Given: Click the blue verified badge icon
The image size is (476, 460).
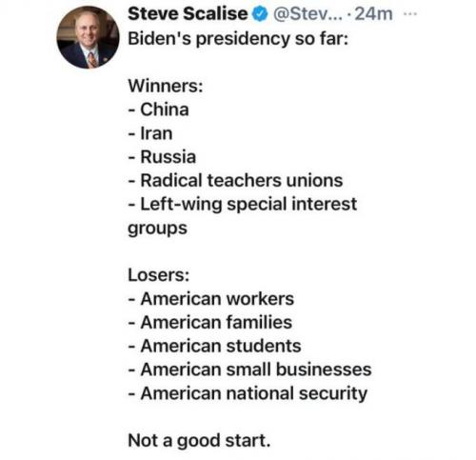Looking at the screenshot, I should click(260, 14).
